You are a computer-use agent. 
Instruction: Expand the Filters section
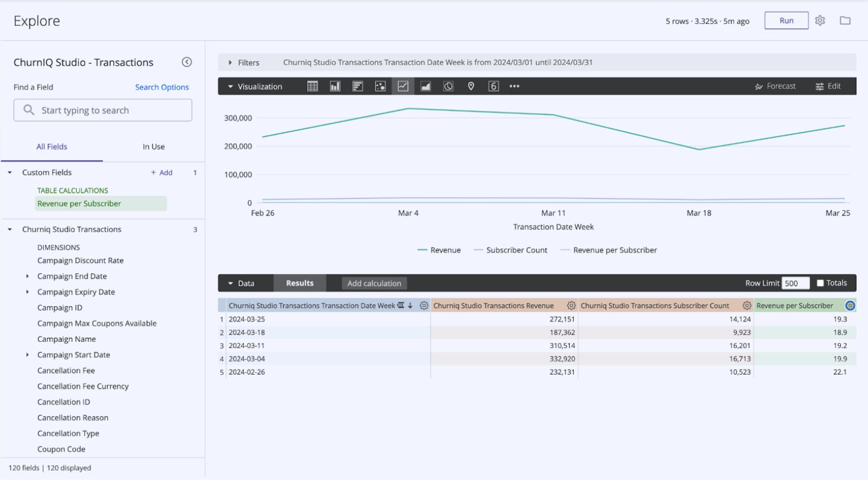click(230, 63)
